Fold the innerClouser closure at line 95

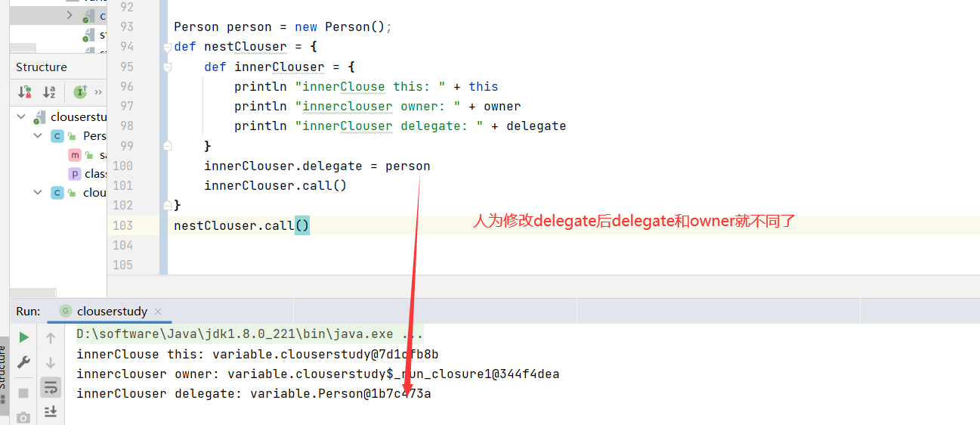(x=167, y=67)
